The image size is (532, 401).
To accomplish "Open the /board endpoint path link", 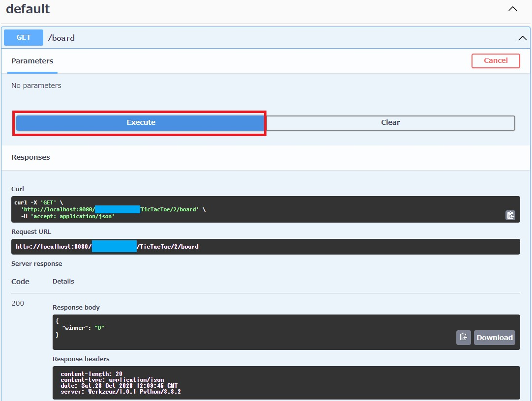I will (x=61, y=38).
